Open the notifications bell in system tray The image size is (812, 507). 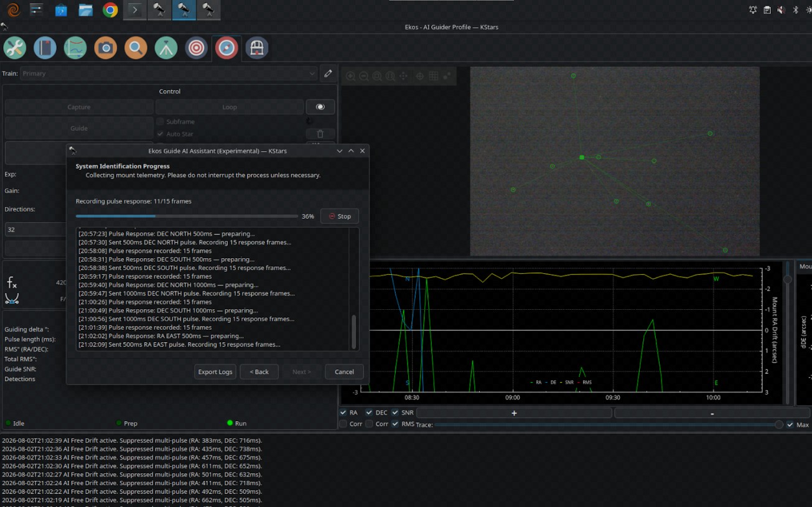pos(753,10)
